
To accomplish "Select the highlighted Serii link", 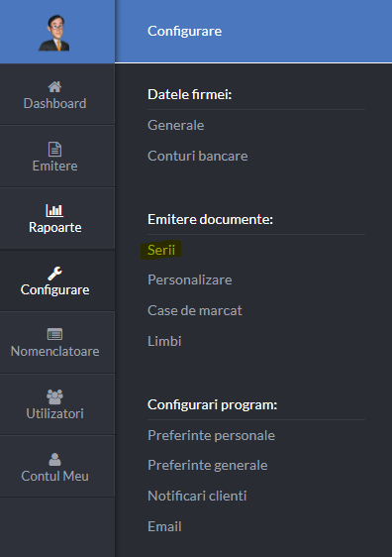I will tap(161, 250).
